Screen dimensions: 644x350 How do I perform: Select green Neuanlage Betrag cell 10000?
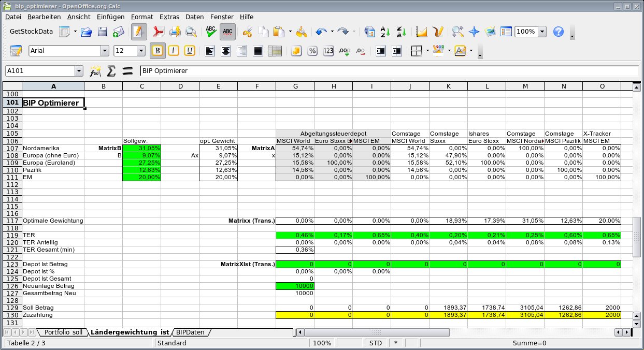(x=295, y=286)
